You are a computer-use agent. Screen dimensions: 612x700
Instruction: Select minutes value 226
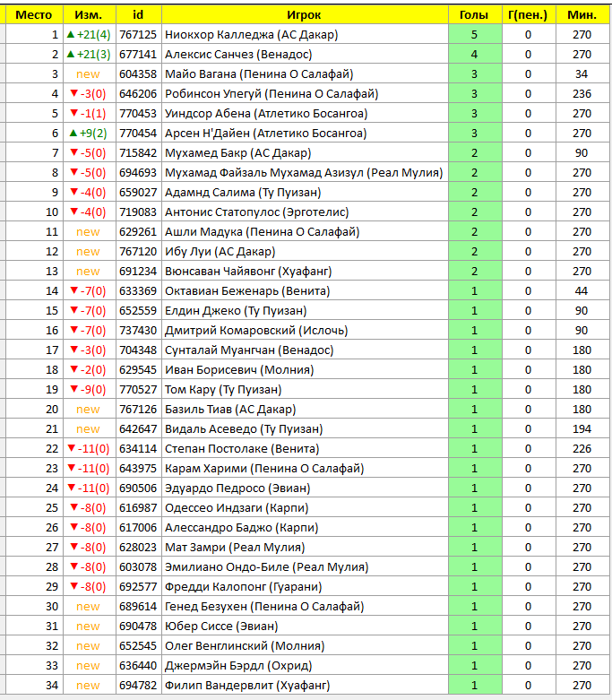[x=582, y=449]
